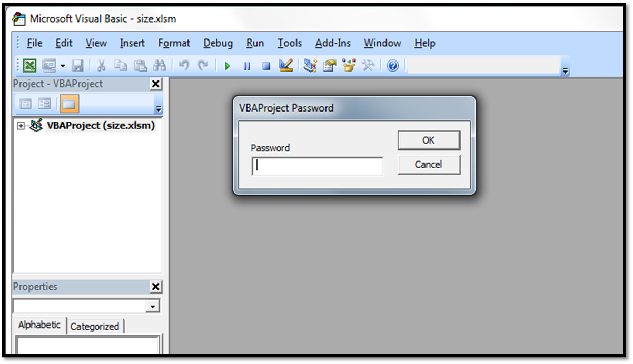This screenshot has width=633, height=364.
Task: Click the Run Sub/UserForm icon
Action: pos(226,65)
